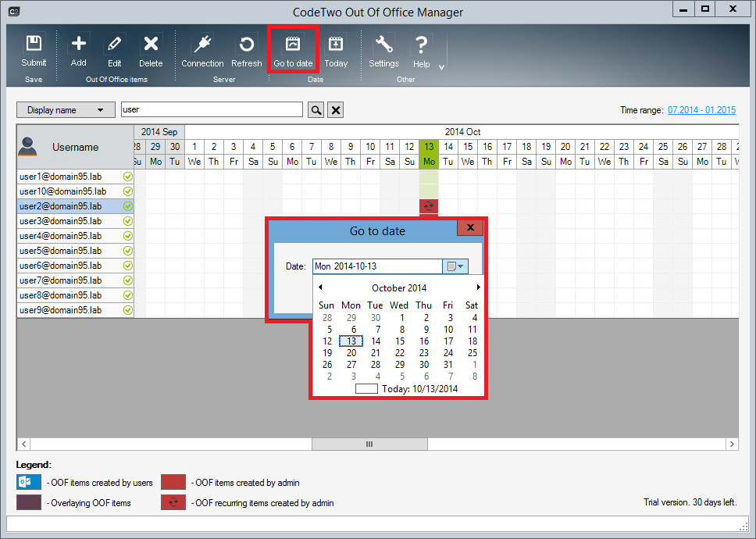Click the day 13 header in timeline
This screenshot has height=539, width=756.
[429, 147]
